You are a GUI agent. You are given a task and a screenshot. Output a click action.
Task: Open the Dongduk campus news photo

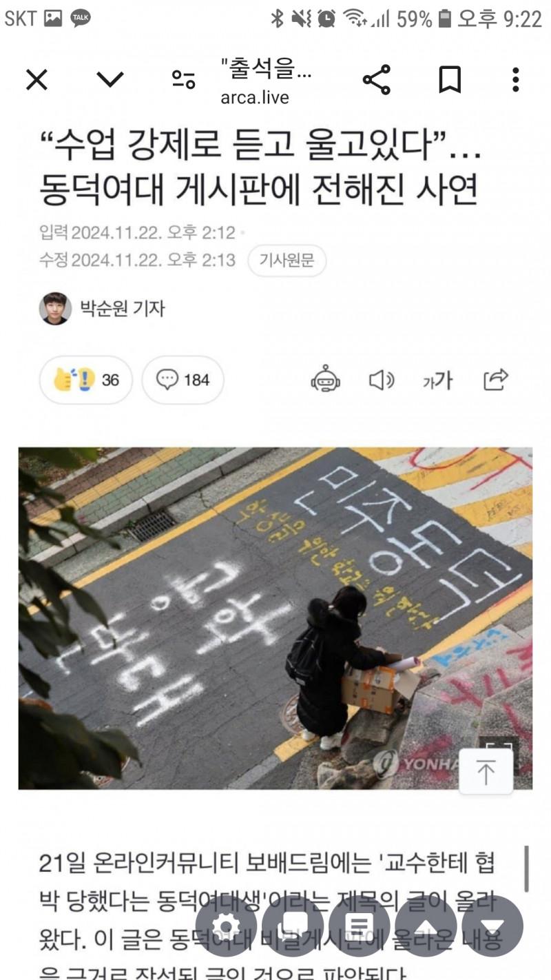click(275, 618)
